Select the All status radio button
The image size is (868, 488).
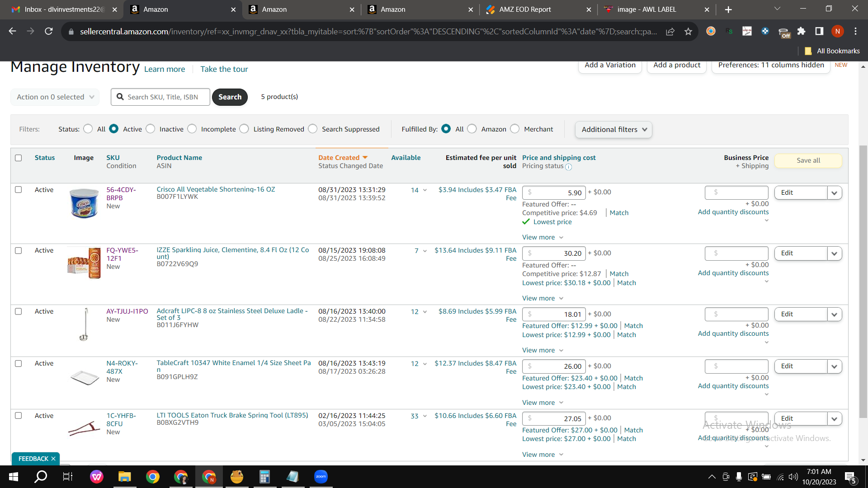(x=88, y=129)
